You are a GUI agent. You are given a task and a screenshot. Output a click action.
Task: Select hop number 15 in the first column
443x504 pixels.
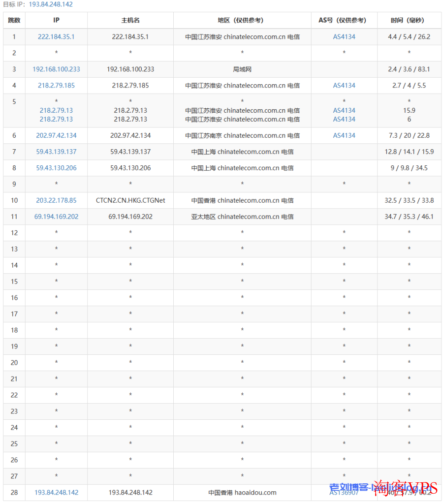(x=14, y=281)
